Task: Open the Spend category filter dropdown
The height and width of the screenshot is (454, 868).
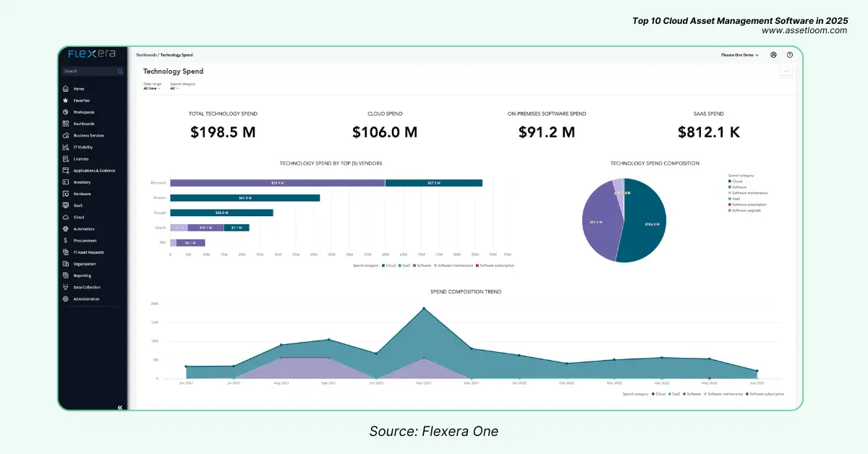Action: pos(174,88)
